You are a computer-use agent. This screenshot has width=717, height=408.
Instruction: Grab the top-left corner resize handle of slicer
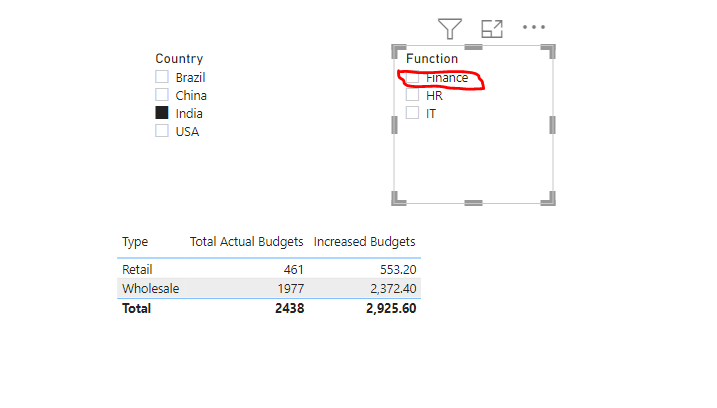[x=397, y=50]
